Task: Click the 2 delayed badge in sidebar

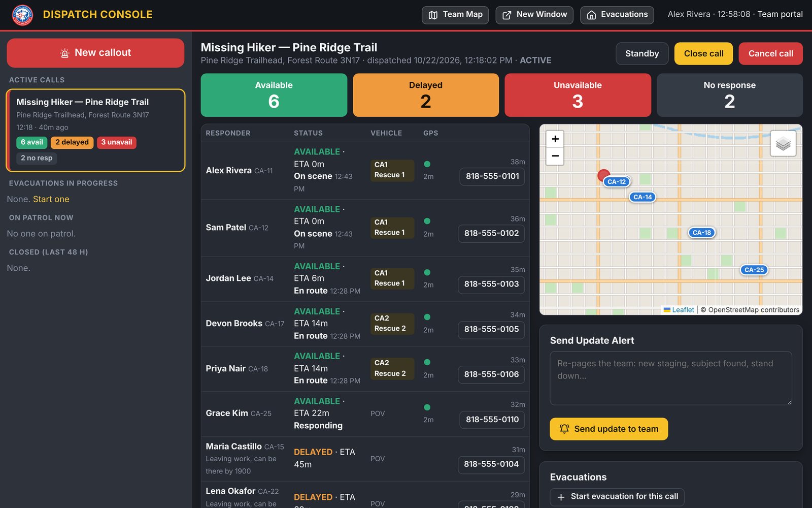Action: 72,142
